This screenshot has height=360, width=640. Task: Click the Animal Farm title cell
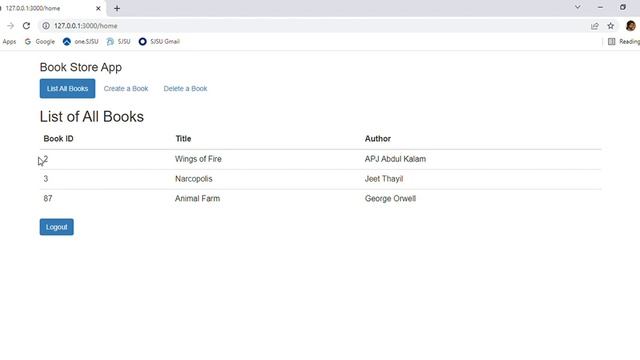point(197,198)
